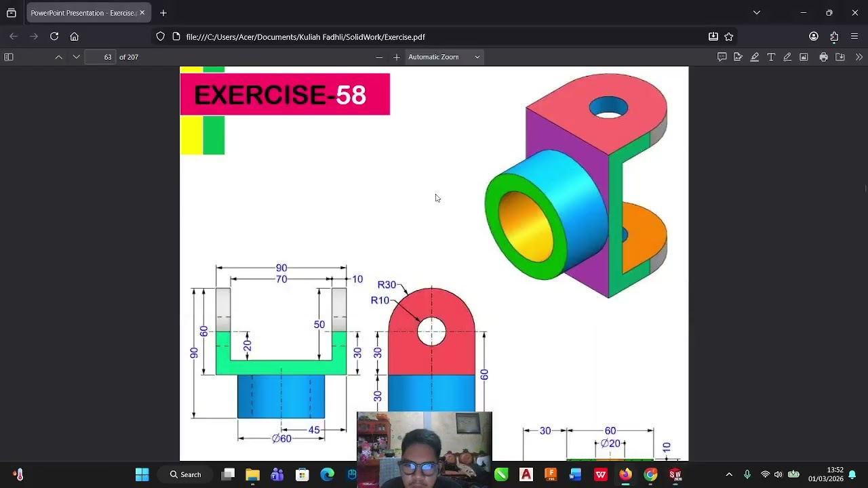Click the taskbar Search box
Image resolution: width=868 pixels, height=488 pixels.
tap(186, 474)
